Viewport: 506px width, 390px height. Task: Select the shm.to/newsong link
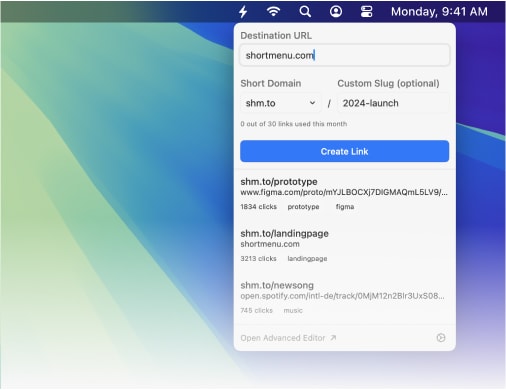(x=277, y=285)
